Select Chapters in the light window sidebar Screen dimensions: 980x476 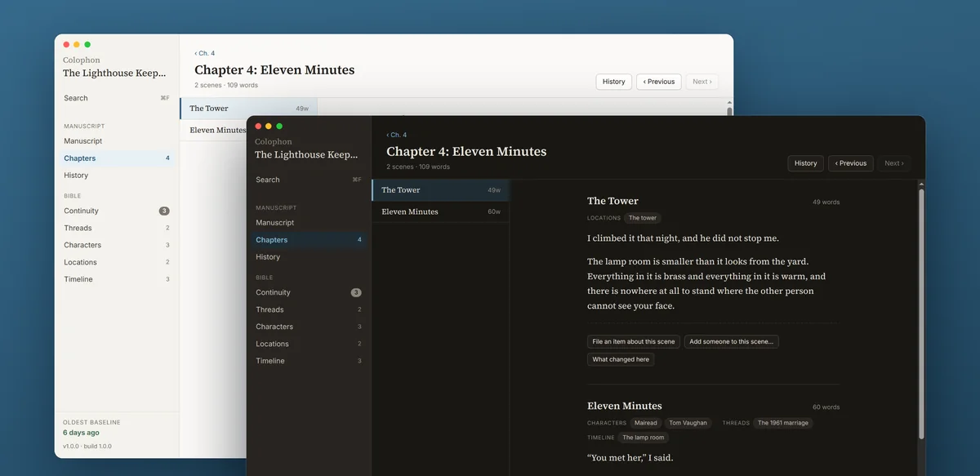tap(117, 158)
